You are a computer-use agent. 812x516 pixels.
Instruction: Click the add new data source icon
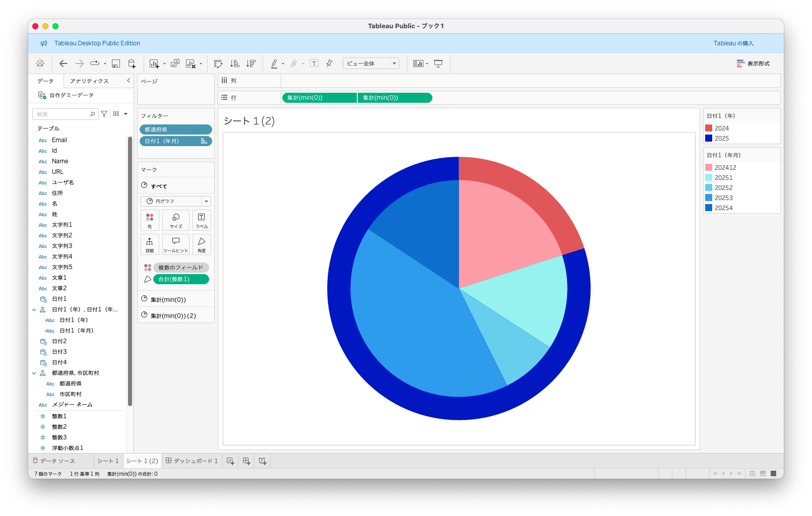(132, 63)
